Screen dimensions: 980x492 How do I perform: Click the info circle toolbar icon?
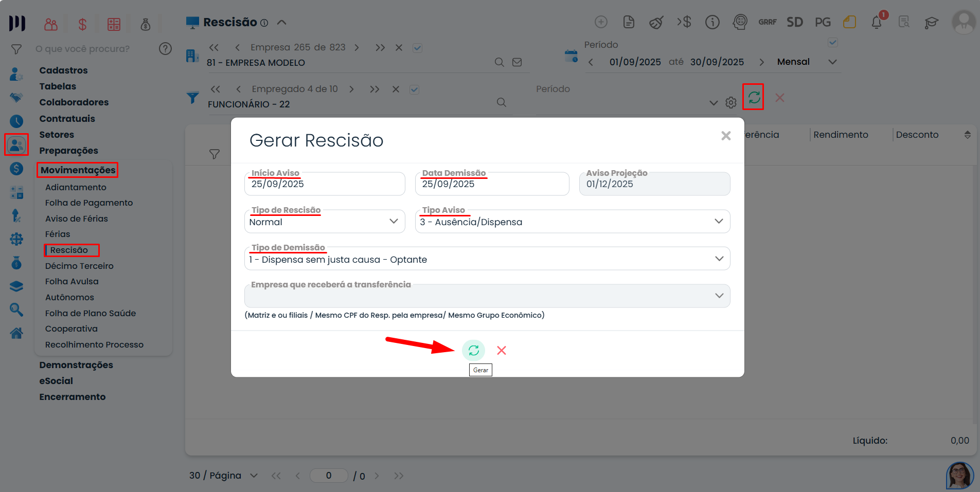click(712, 22)
